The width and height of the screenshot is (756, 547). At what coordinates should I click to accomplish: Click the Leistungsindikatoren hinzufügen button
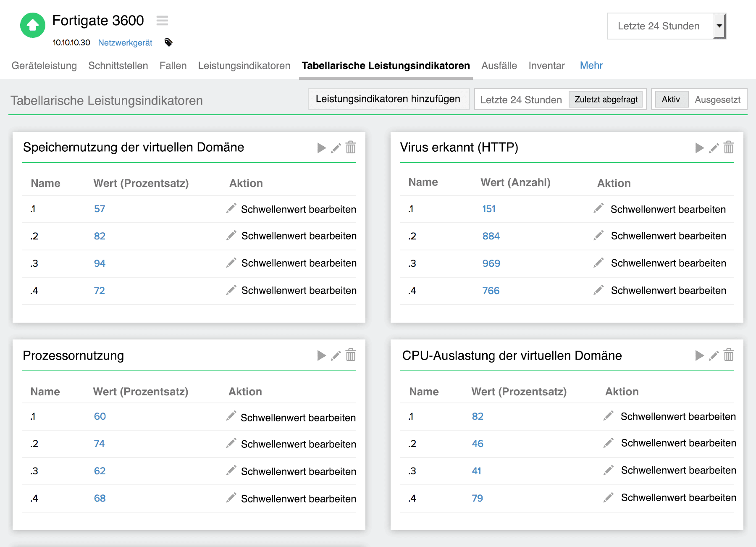[x=388, y=99]
